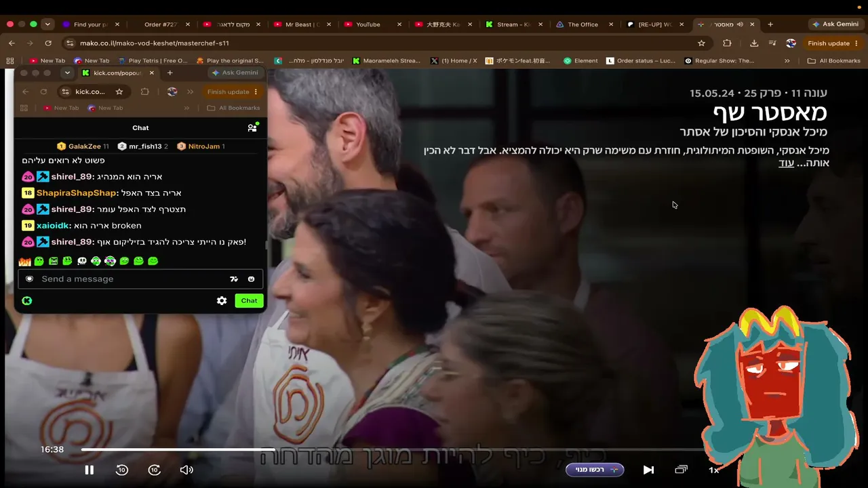Viewport: 868px width, 488px height.
Task: Change playback speed from 1x
Action: (x=713, y=470)
